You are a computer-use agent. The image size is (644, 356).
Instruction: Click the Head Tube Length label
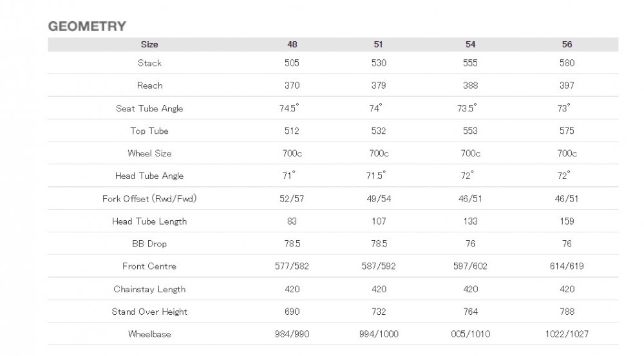tap(149, 221)
